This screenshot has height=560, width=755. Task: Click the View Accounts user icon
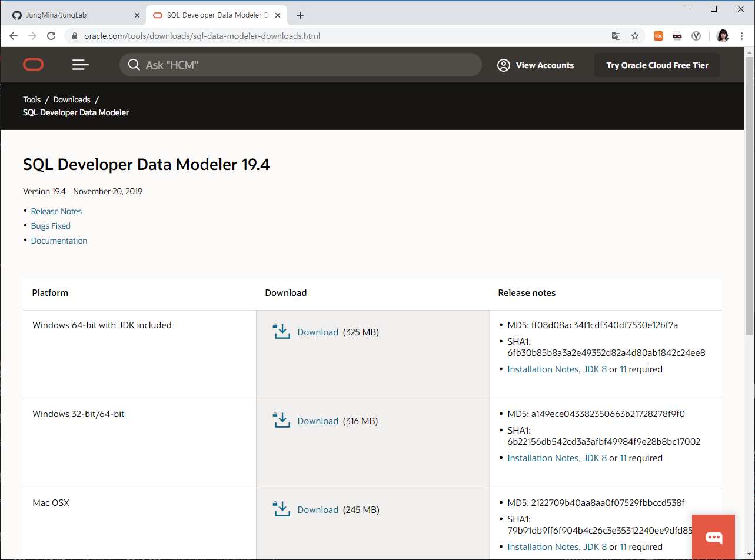[x=504, y=65]
